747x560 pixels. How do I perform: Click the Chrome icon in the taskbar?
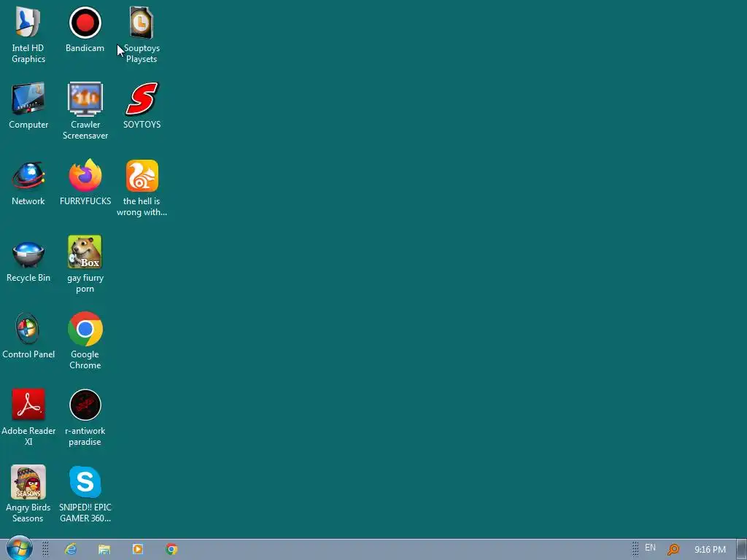171,549
